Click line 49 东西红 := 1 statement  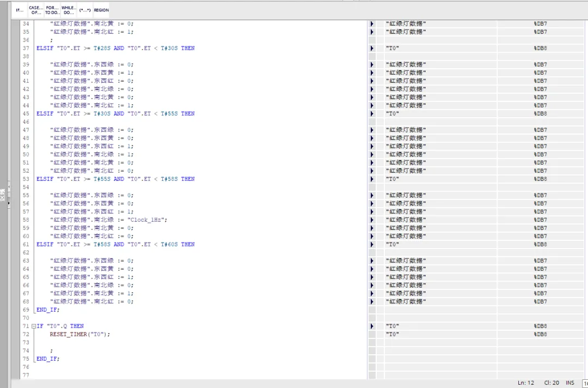click(x=91, y=147)
